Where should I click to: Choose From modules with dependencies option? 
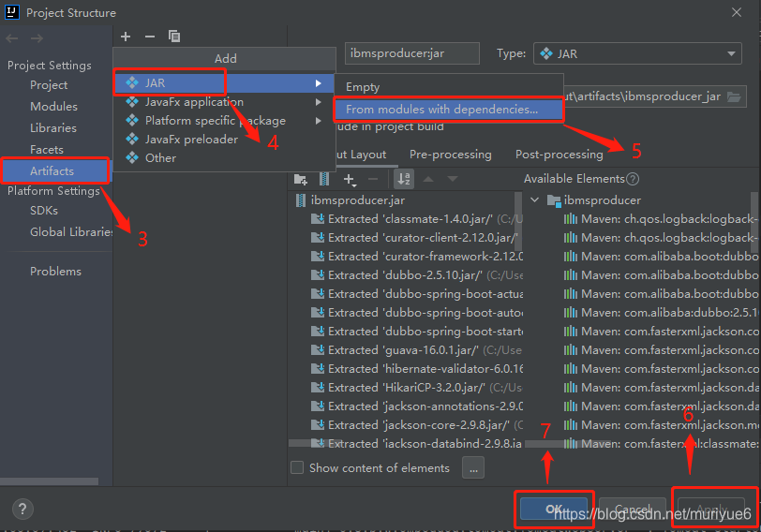pyautogui.click(x=449, y=109)
